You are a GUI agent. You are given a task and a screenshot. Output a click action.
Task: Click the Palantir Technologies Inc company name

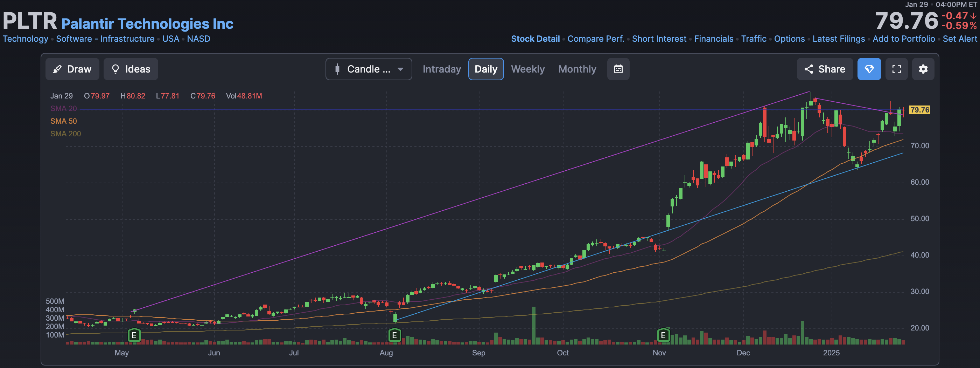click(147, 23)
